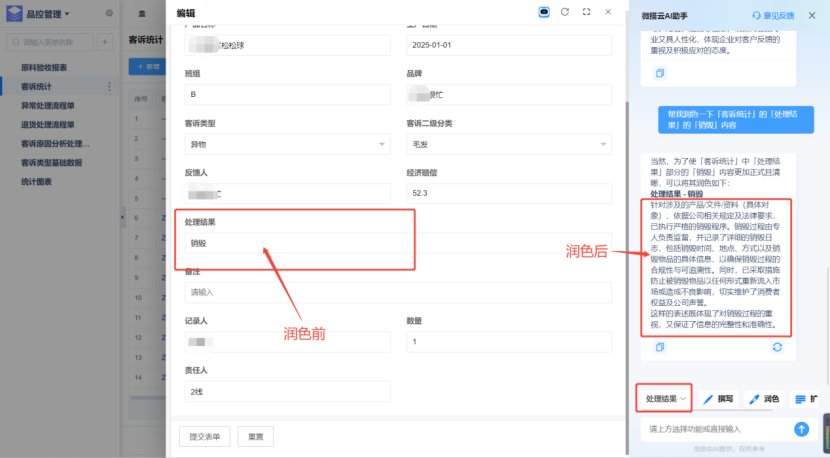The height and width of the screenshot is (458, 830).
Task: Edit the 处理结果 field containing 销毁
Action: coord(398,243)
